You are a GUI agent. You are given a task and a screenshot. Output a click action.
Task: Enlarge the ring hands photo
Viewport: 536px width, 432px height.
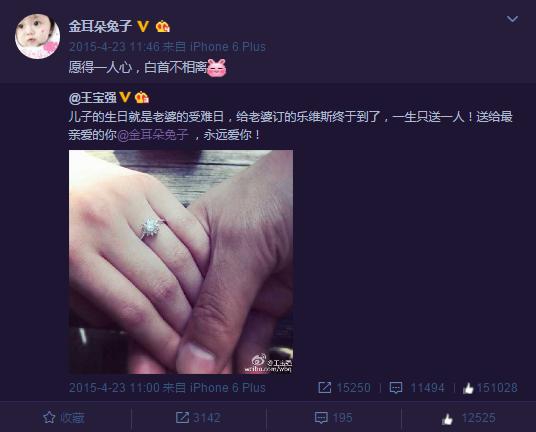(181, 262)
